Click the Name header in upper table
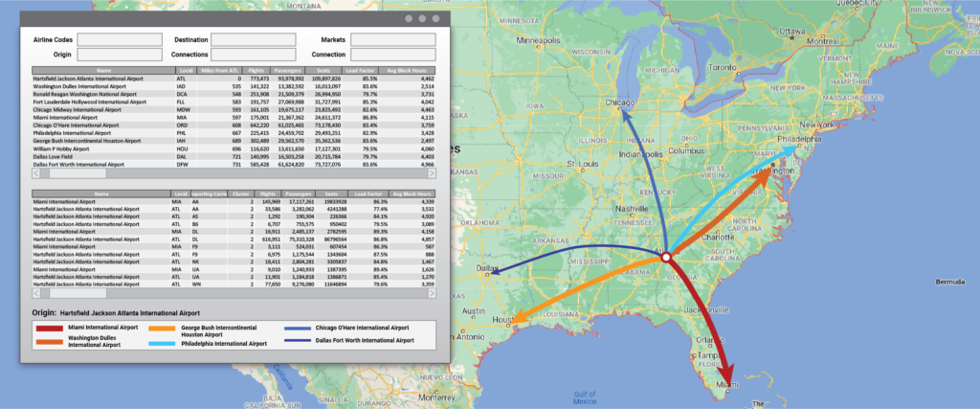Screen dimensions: 980x409 pos(103,71)
